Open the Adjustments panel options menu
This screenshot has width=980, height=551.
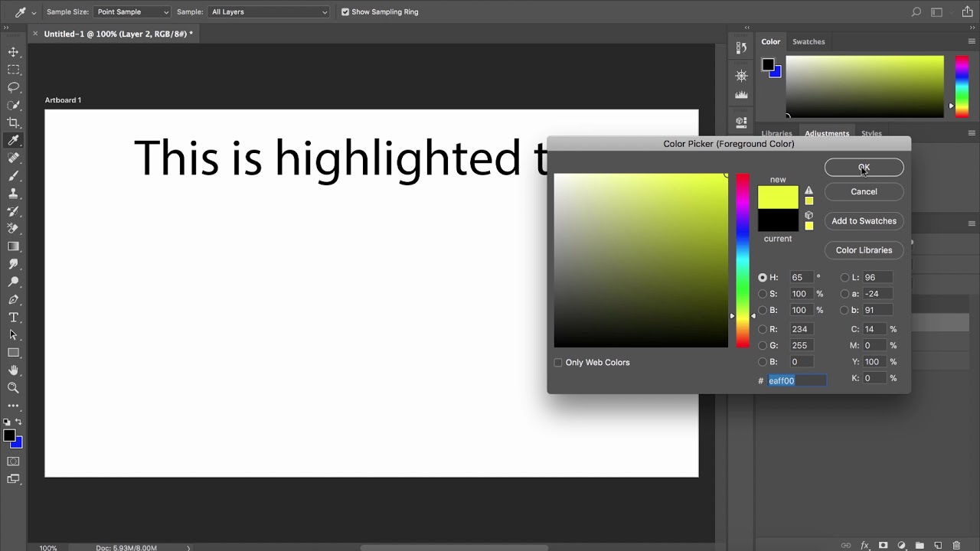[972, 133]
